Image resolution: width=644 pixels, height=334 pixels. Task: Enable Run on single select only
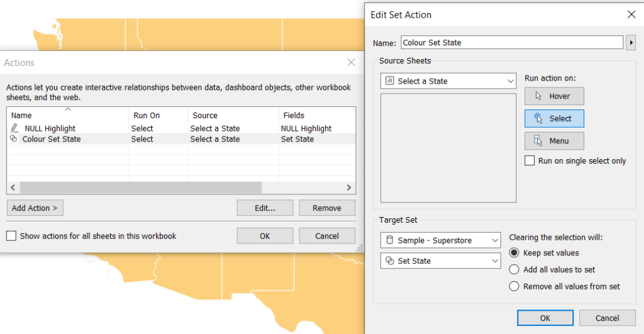pos(530,160)
